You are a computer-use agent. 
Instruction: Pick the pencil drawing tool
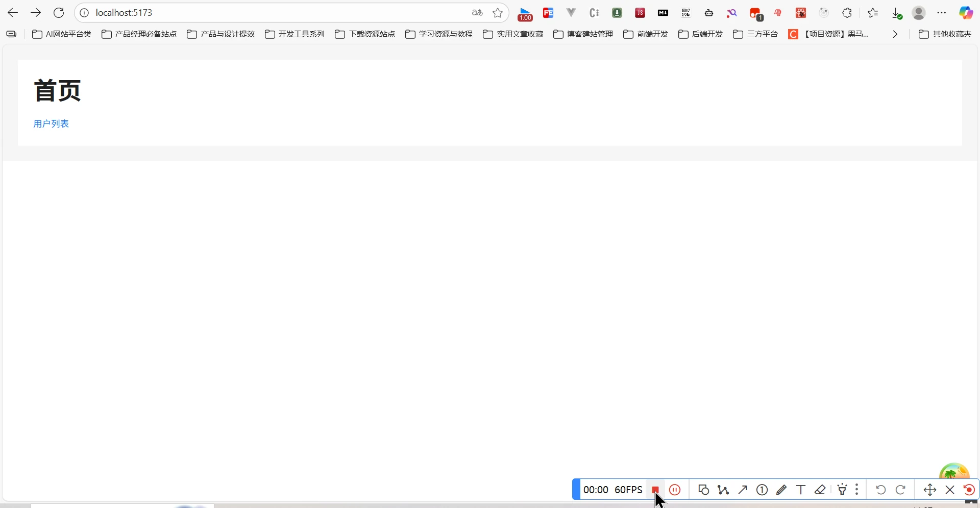781,490
